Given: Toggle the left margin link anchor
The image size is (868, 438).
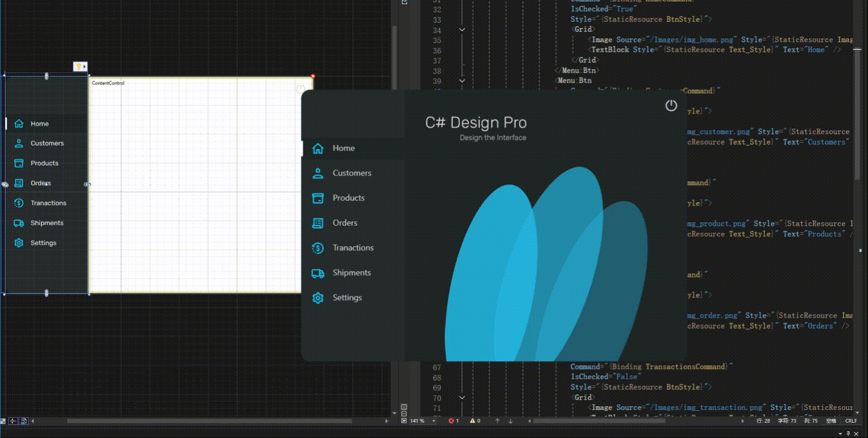Looking at the screenshot, I should [x=5, y=184].
